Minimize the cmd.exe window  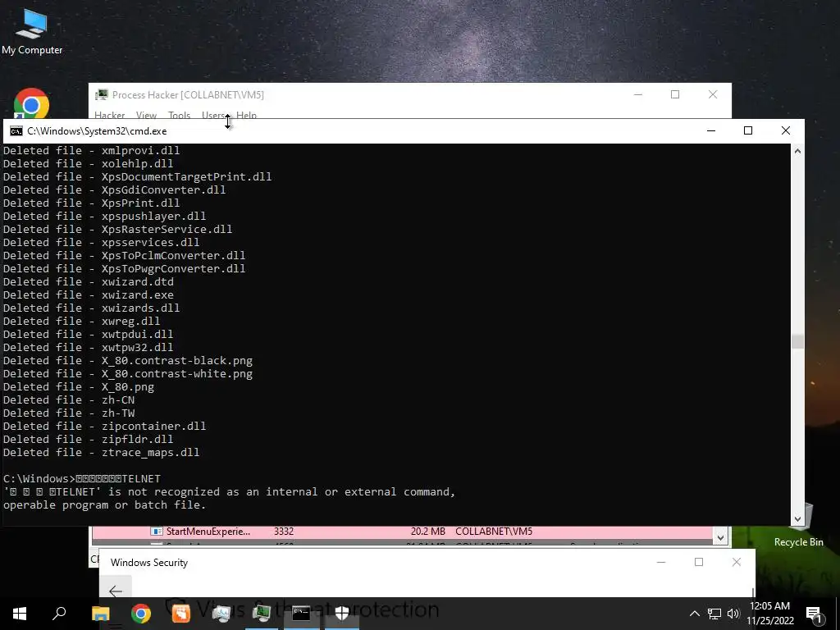point(711,130)
